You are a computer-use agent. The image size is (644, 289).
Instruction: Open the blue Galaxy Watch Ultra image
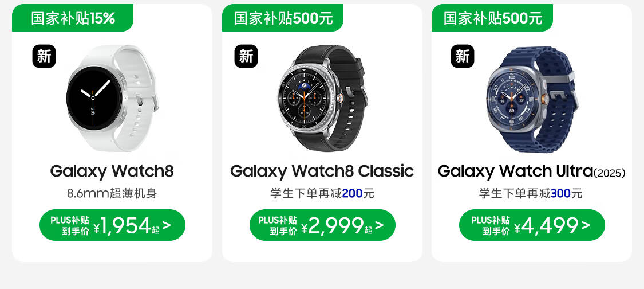tap(533, 99)
